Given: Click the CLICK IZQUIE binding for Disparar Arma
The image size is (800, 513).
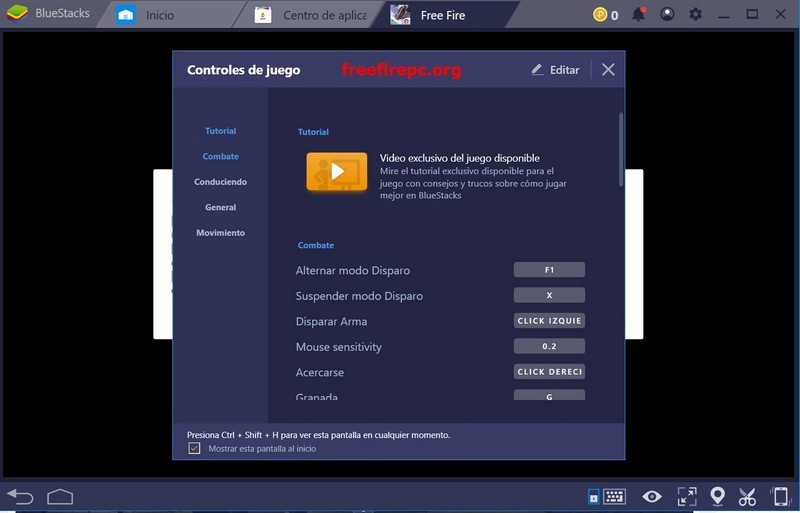Looking at the screenshot, I should pos(549,321).
